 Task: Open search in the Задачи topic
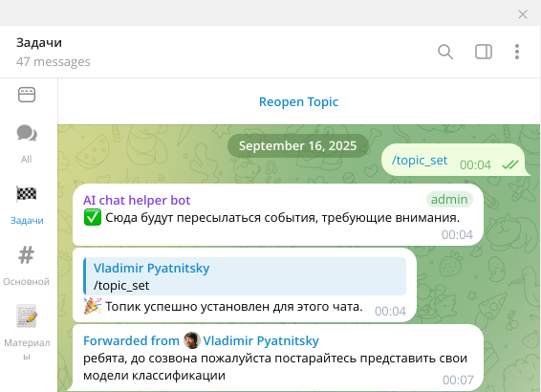pyautogui.click(x=445, y=52)
